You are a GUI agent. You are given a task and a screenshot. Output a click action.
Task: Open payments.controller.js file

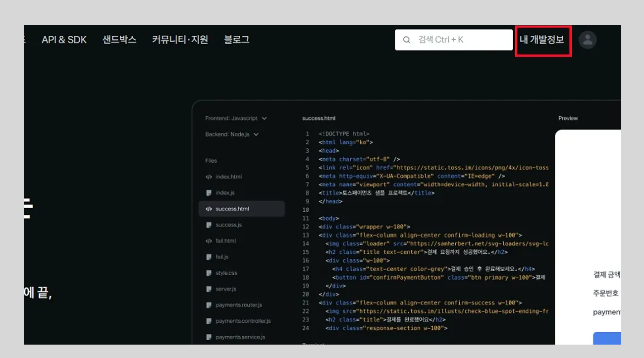(x=243, y=321)
